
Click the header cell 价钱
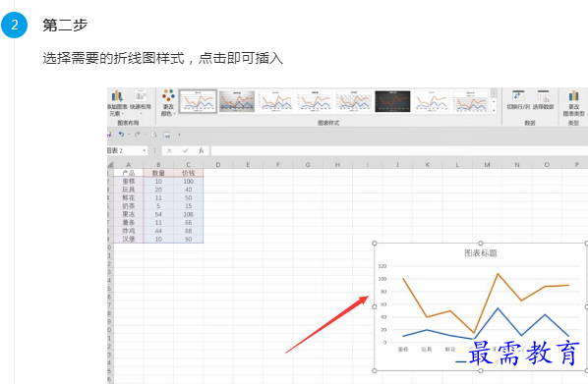click(188, 173)
